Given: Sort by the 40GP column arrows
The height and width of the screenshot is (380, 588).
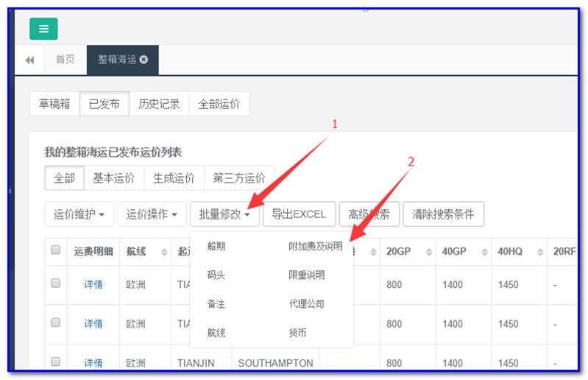Looking at the screenshot, I should [484, 252].
